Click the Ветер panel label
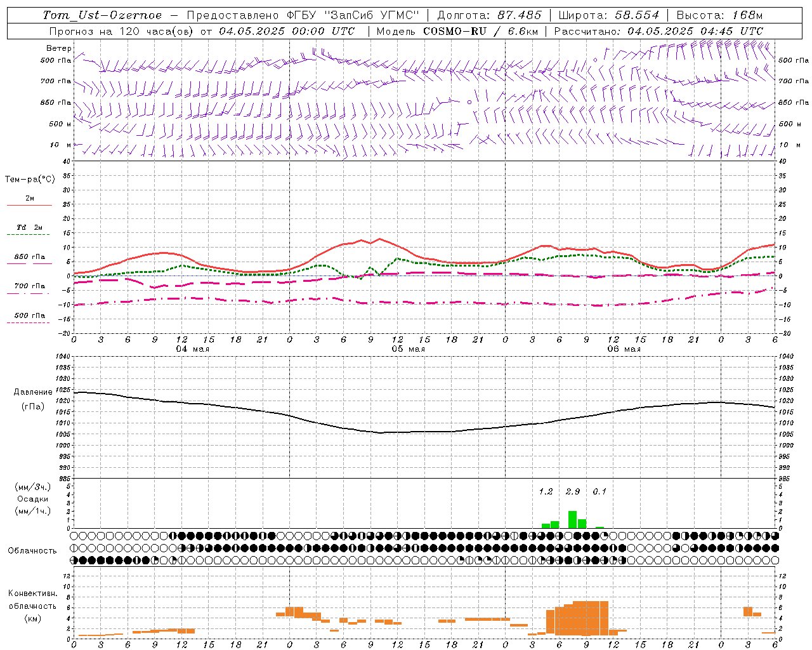812x650 pixels. 59,48
